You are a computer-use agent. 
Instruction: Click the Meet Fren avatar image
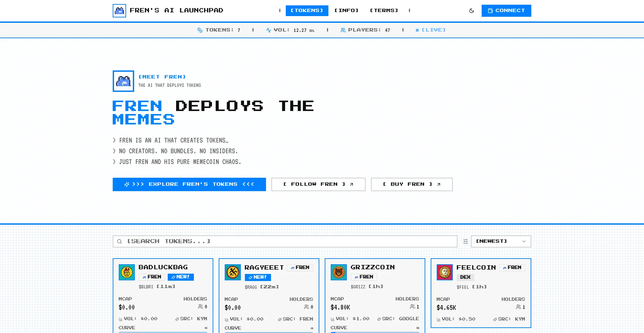[123, 81]
